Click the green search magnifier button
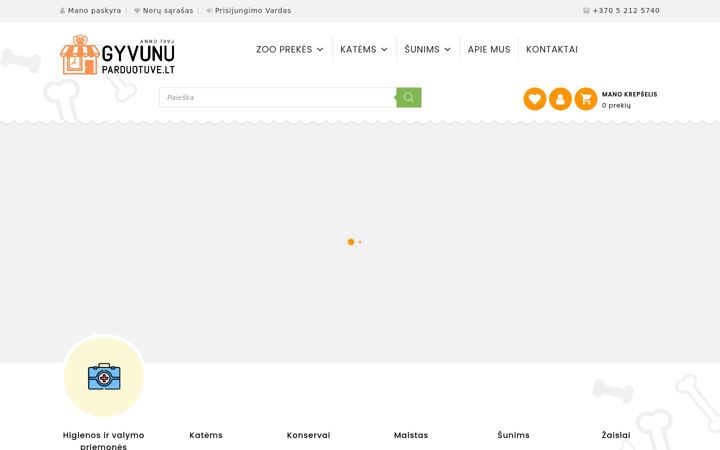720x450 pixels. (x=409, y=97)
